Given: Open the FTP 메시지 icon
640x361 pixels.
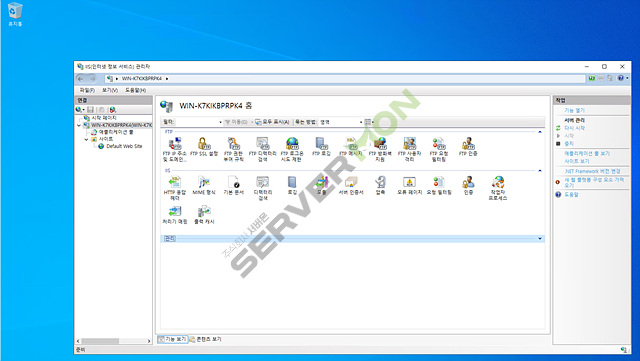Looking at the screenshot, I should pos(351,147).
